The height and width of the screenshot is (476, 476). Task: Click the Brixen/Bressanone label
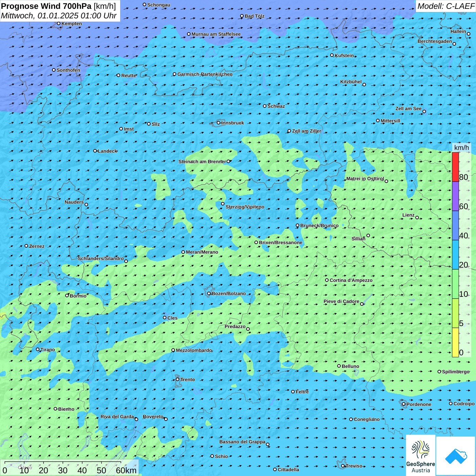point(280,242)
